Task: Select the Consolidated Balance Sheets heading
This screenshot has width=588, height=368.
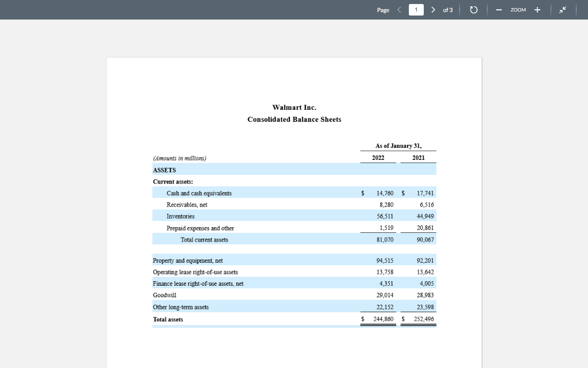Action: 294,120
